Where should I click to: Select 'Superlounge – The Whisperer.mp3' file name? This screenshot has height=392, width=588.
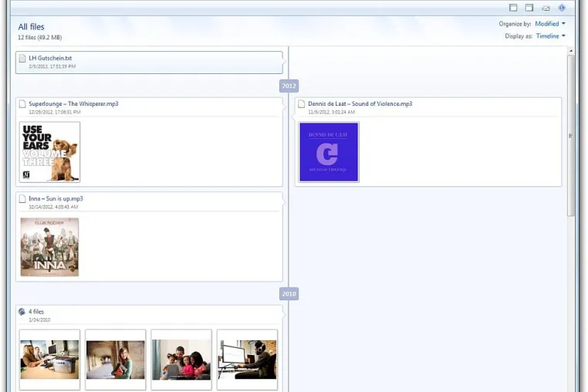coord(73,104)
